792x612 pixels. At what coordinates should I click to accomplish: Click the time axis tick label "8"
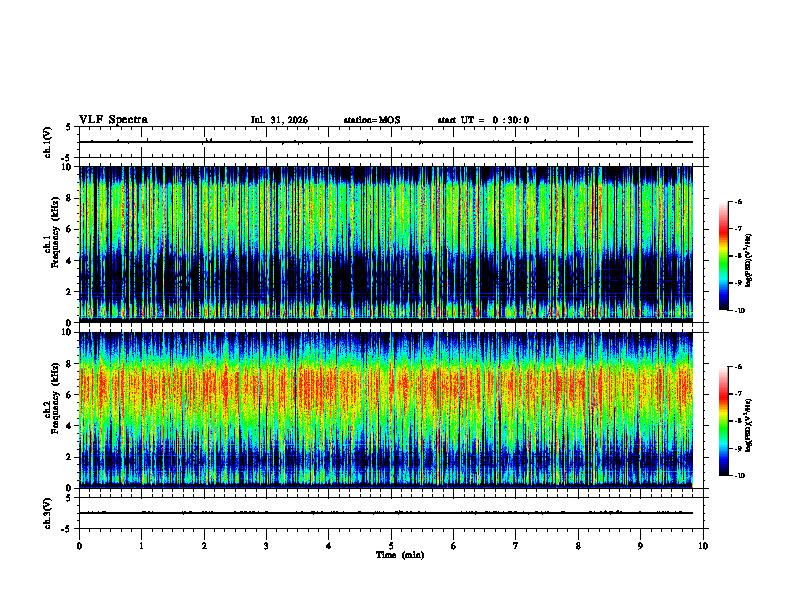(x=578, y=546)
